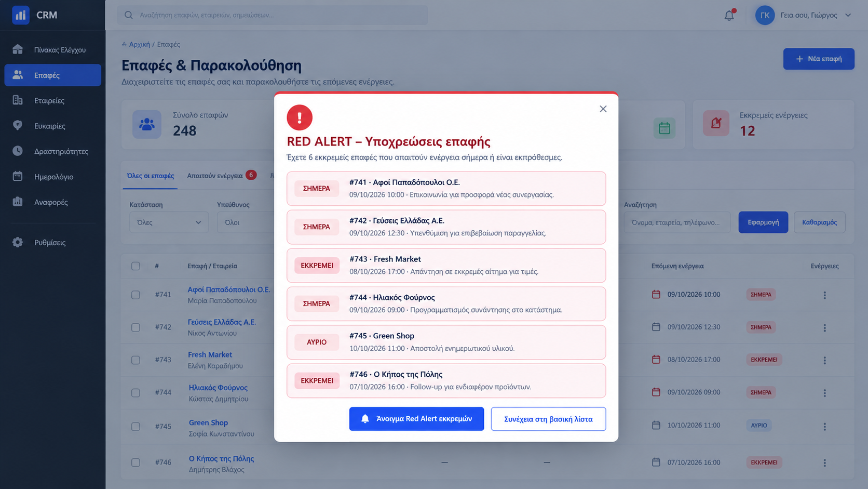
Task: Click the Σύνολο επαφών people icon
Action: [147, 124]
